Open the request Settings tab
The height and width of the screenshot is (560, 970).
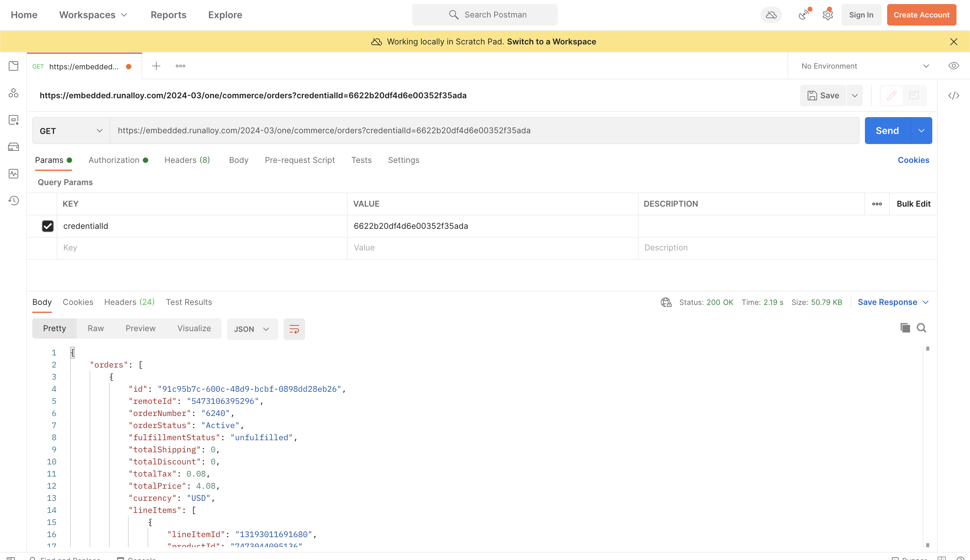(x=403, y=160)
